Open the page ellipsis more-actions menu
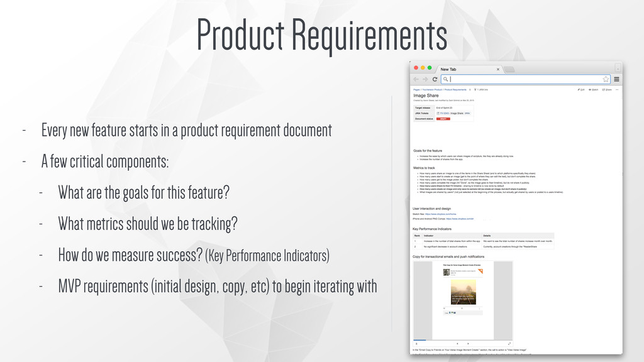The height and width of the screenshot is (362, 644). pyautogui.click(x=617, y=89)
